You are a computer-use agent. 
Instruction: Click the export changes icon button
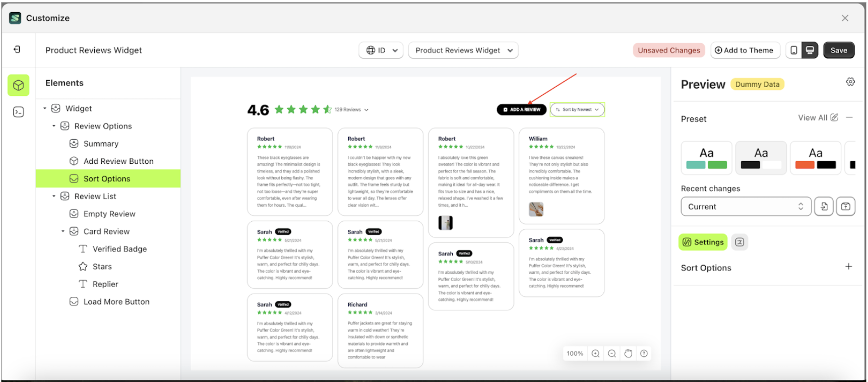[846, 207]
